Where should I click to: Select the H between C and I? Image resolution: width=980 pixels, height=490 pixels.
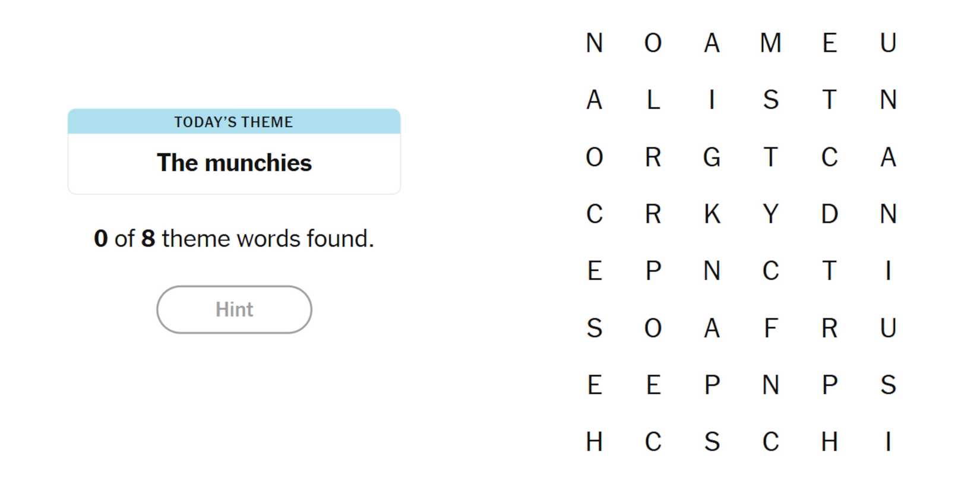coord(829,442)
